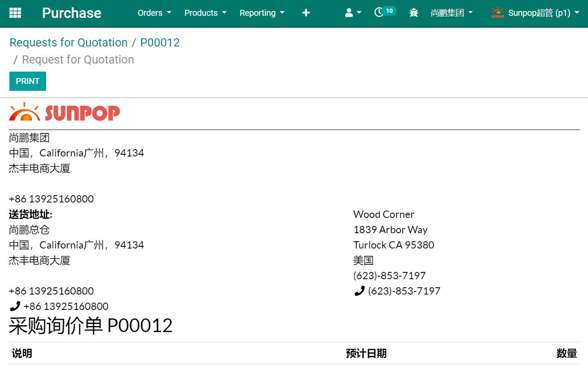Open the apps grid home menu
588x367 pixels.
15,13
